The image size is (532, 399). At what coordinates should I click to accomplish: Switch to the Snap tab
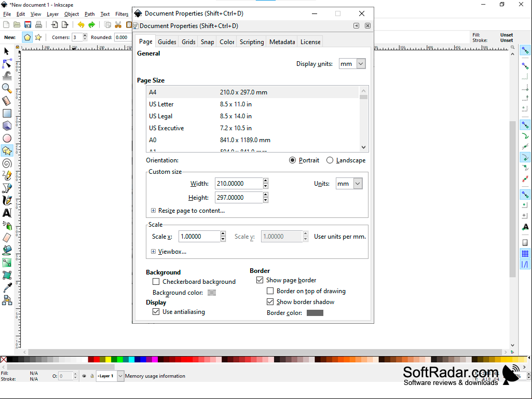tap(207, 42)
